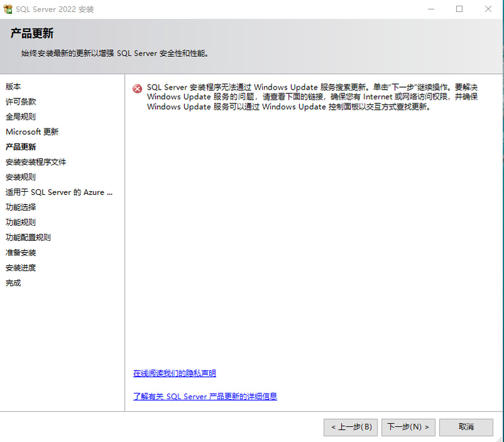The image size is (504, 442).
Task: Maximize the SQL Server 2022 安装 window
Action: [459, 9]
